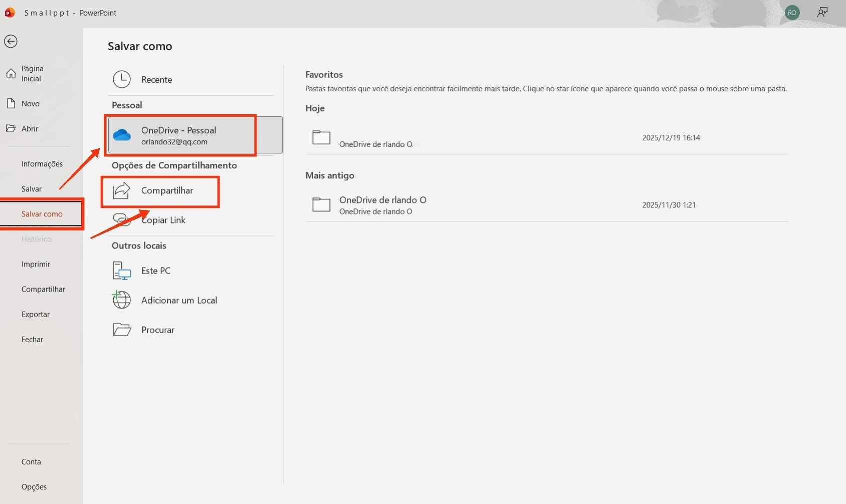The width and height of the screenshot is (846, 504).
Task: Open Conta in the sidebar
Action: tap(31, 461)
